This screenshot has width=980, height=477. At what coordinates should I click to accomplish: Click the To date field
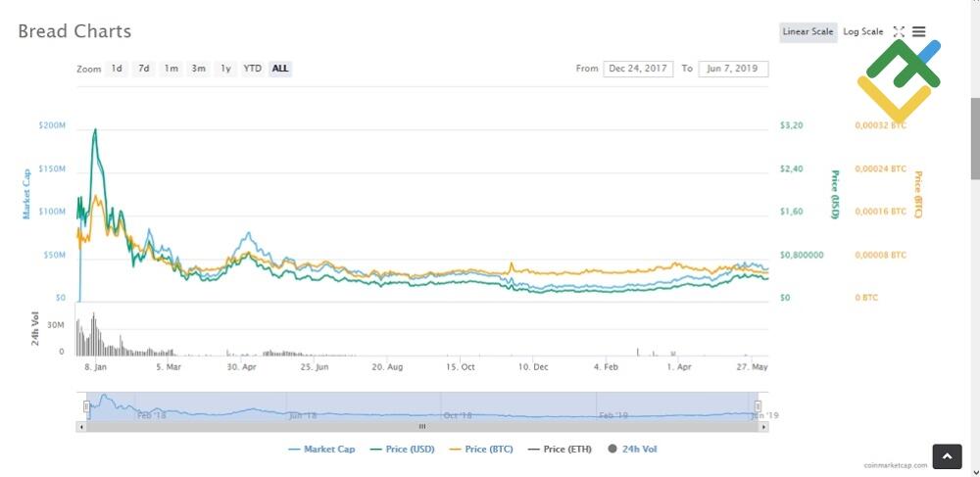[733, 69]
